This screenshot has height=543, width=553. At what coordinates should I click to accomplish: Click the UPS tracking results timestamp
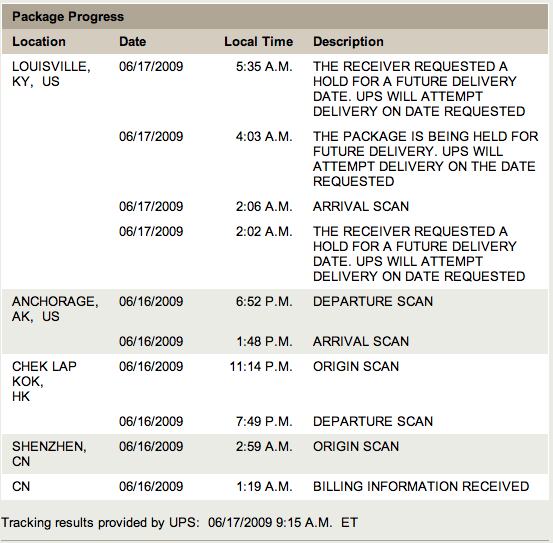point(283,523)
